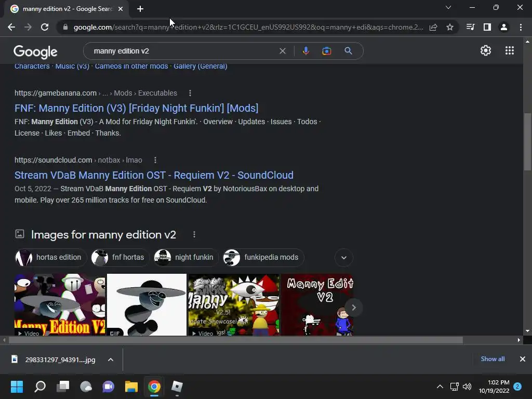Image resolution: width=532 pixels, height=399 pixels.
Task: Open options for Images section
Action: click(194, 234)
